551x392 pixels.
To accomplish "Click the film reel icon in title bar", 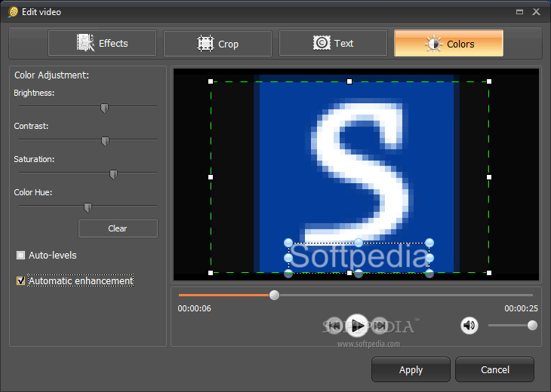I will (14, 12).
